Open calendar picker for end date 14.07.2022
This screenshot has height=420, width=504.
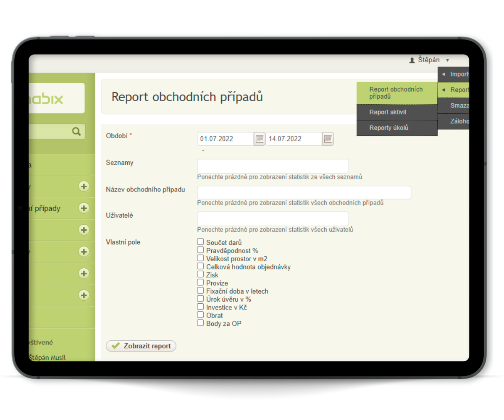click(328, 139)
